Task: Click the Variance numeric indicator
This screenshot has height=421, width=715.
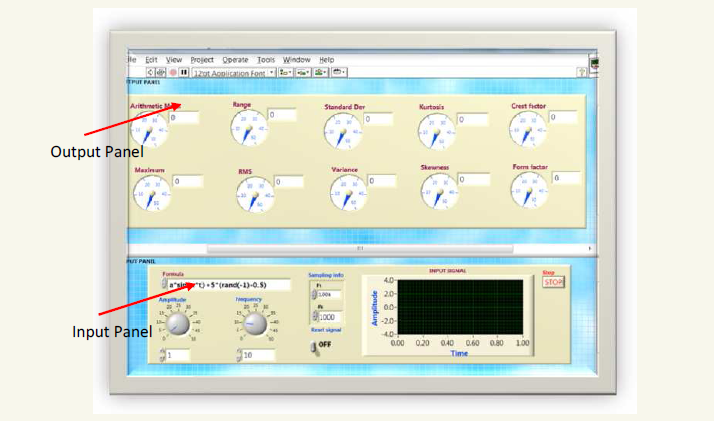Action: [382, 181]
